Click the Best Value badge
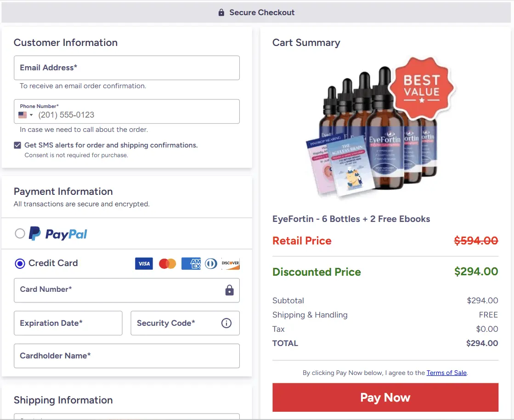Image resolution: width=514 pixels, height=420 pixels. coord(421,87)
